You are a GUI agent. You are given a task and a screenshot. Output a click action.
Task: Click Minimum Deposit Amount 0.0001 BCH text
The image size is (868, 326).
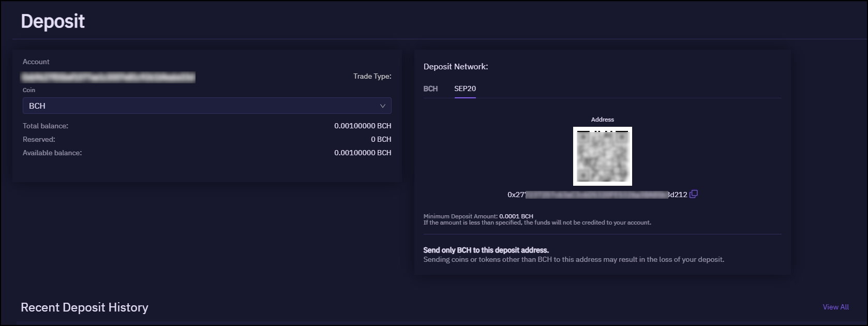pos(478,216)
